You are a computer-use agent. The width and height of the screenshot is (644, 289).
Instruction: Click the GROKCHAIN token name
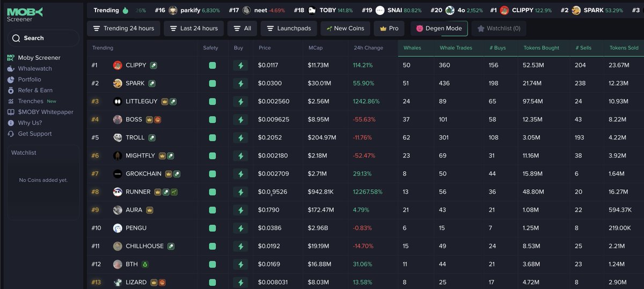pos(143,174)
